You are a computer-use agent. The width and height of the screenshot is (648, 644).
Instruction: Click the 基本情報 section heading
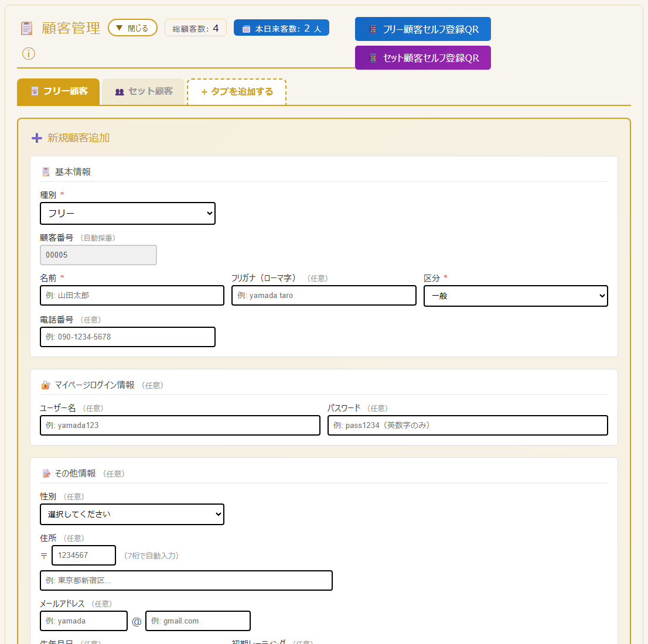pos(73,172)
